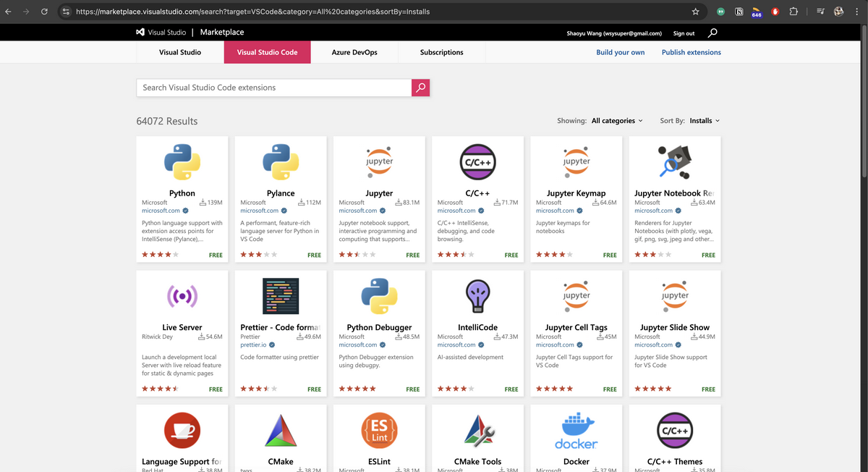The height and width of the screenshot is (472, 868).
Task: Click the page vertical scrollbar
Action: pos(864,101)
